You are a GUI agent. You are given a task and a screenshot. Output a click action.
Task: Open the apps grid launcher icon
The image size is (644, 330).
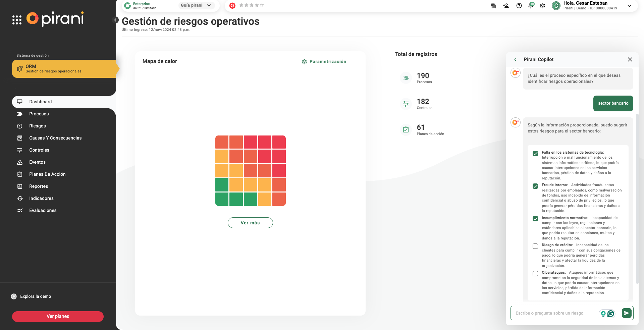(x=17, y=20)
